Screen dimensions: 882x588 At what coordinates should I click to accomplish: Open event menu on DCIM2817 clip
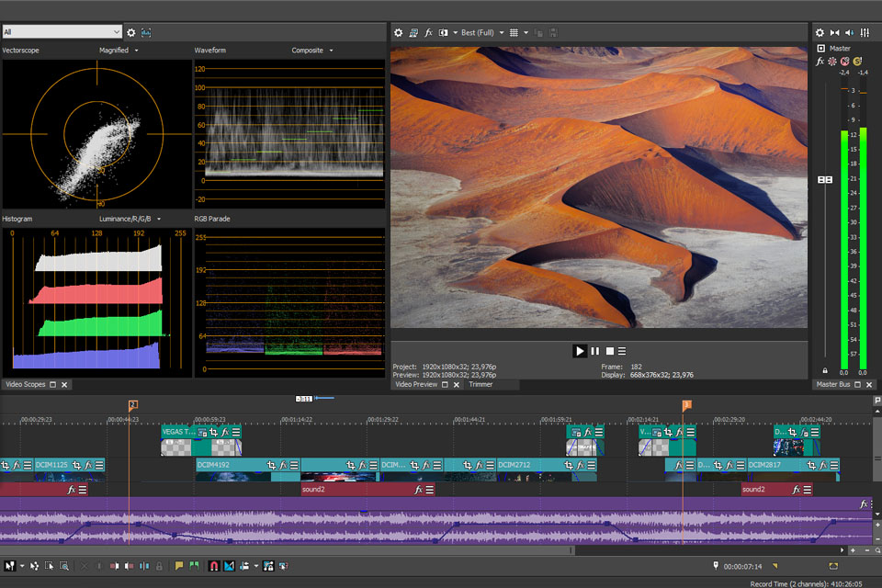click(x=834, y=465)
